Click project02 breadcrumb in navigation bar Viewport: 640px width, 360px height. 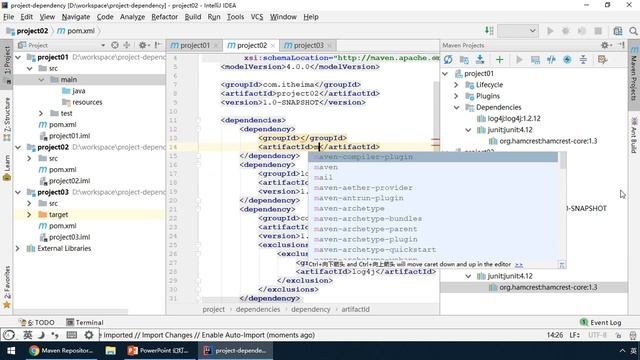pyautogui.click(x=27, y=31)
